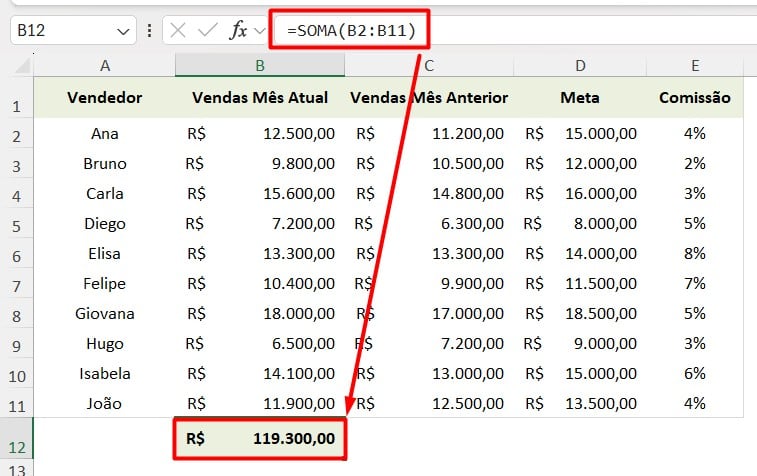Click Ana's current sales 12.500,00
The image size is (757, 476).
(x=260, y=133)
